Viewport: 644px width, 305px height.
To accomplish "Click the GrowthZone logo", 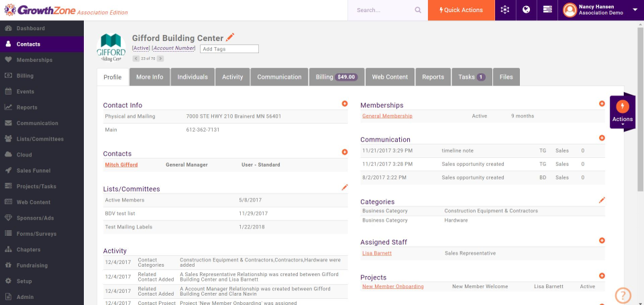I will tap(66, 10).
